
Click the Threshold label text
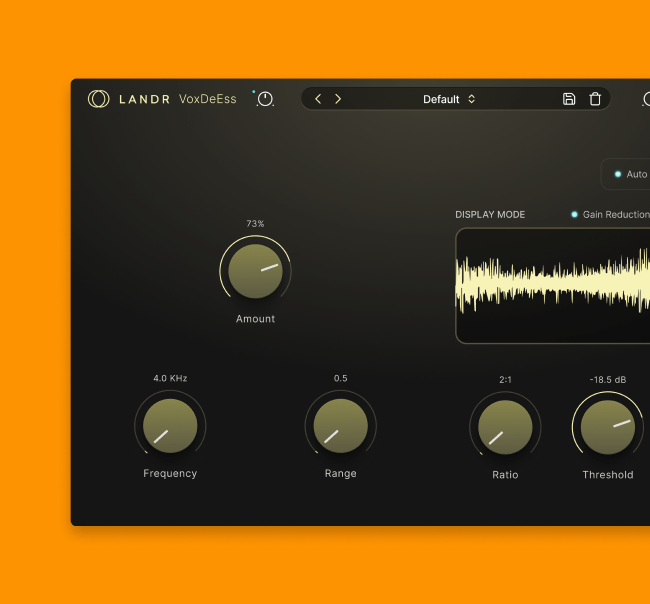click(x=608, y=475)
